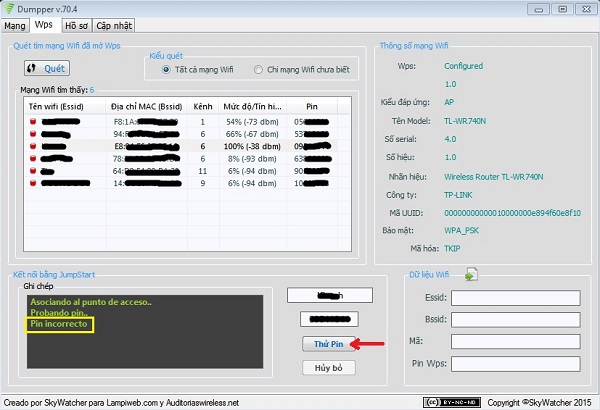
Task: Click red icon of the 54% signal network
Action: tap(34, 120)
